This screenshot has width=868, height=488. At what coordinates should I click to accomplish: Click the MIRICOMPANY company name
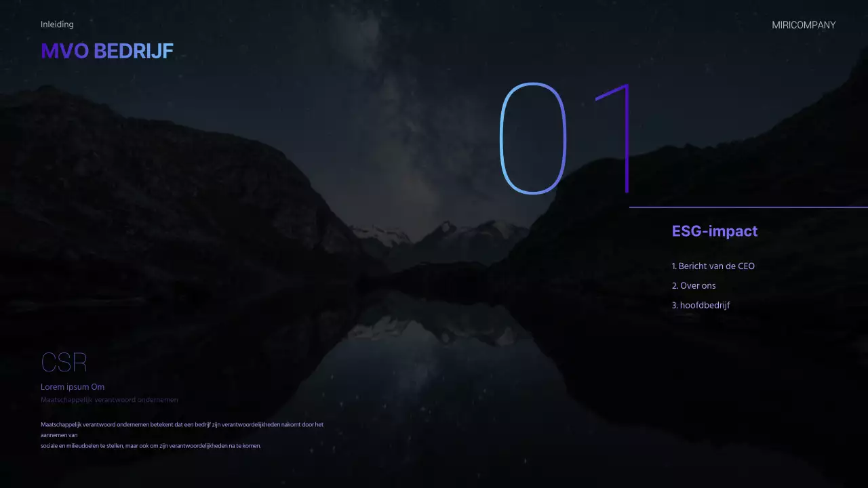pyautogui.click(x=804, y=25)
